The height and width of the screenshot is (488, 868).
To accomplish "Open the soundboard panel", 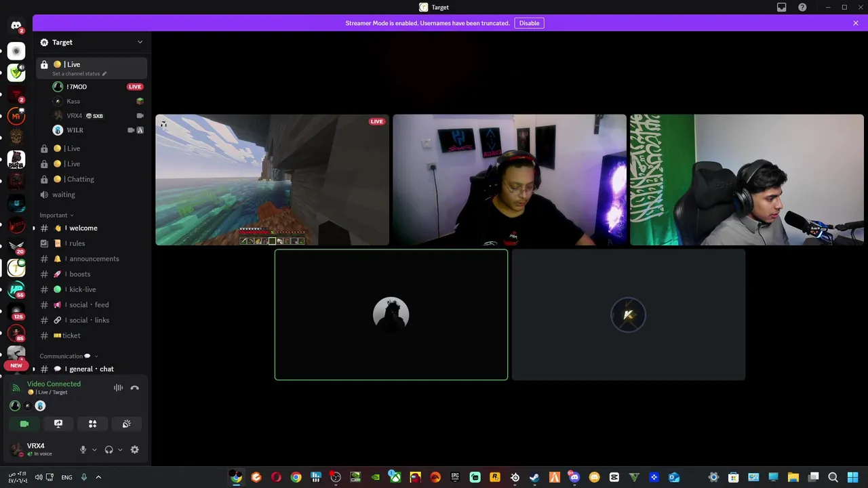I will click(126, 424).
